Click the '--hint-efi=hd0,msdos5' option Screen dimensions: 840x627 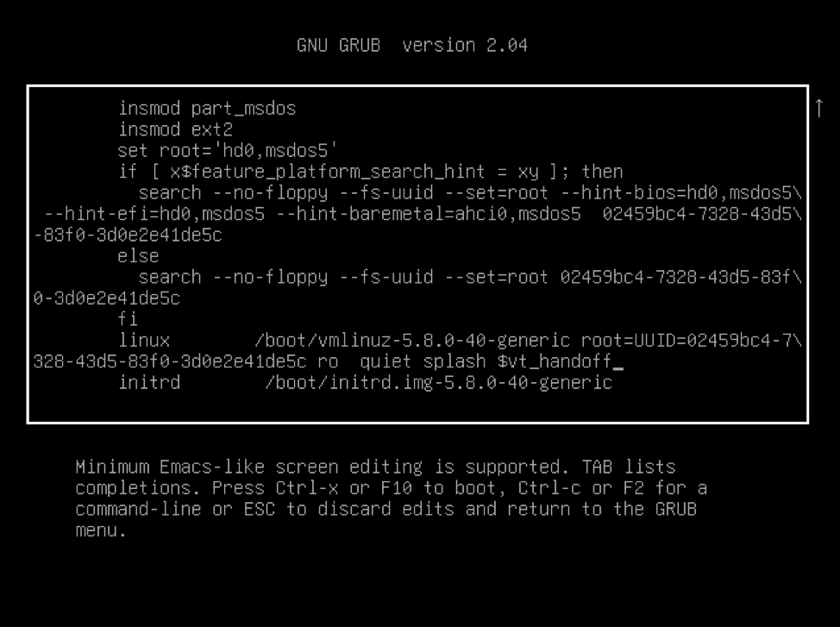coord(154,215)
